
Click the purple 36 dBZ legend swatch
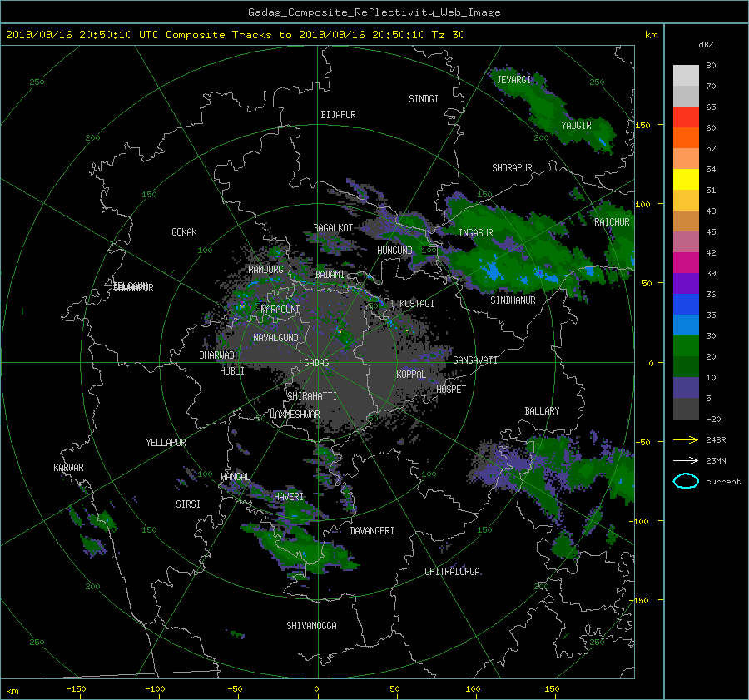click(x=686, y=283)
